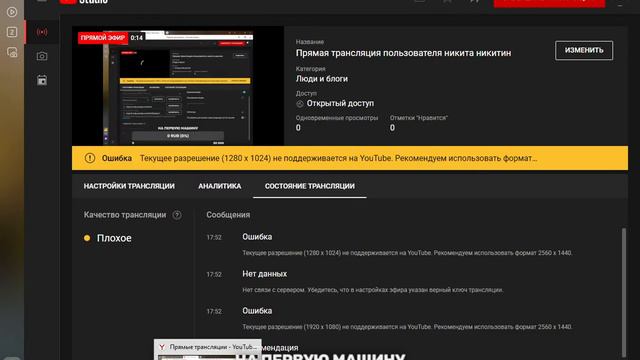Screen dimensions: 640x360
Task: Click the ПРЯМОЙ ЭФИР live badge
Action: [102, 38]
